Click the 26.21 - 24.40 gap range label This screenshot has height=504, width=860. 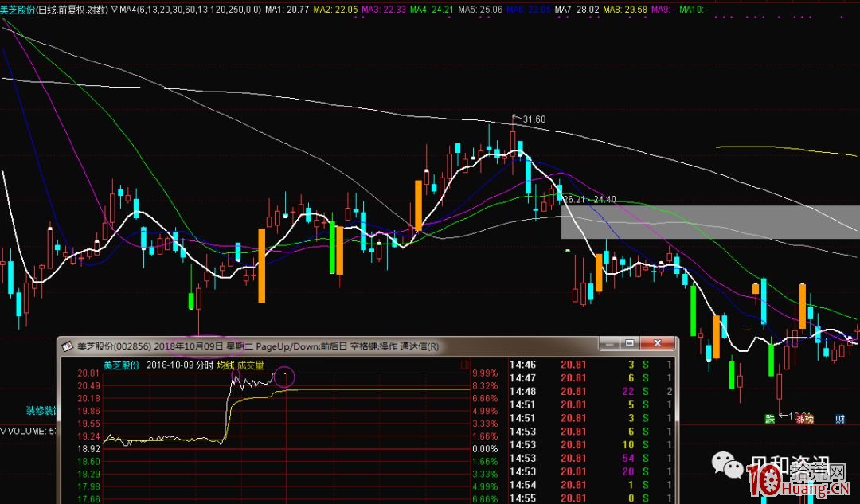[x=589, y=200]
